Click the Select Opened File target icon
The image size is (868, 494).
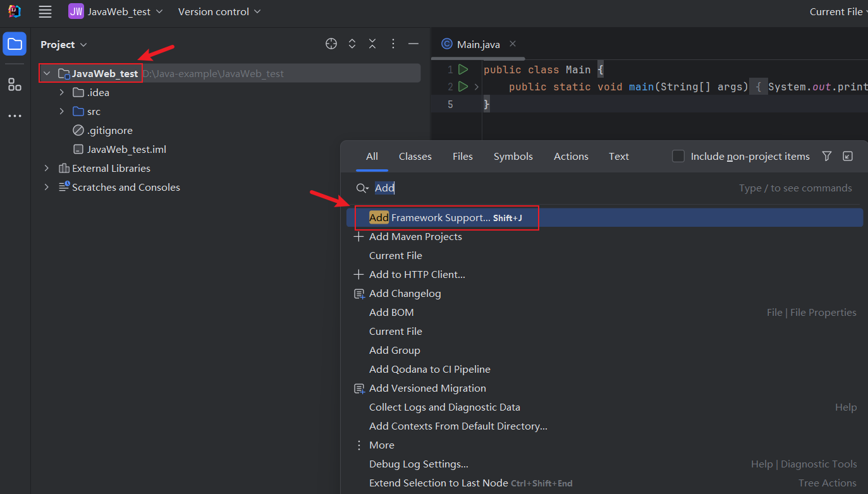(331, 44)
